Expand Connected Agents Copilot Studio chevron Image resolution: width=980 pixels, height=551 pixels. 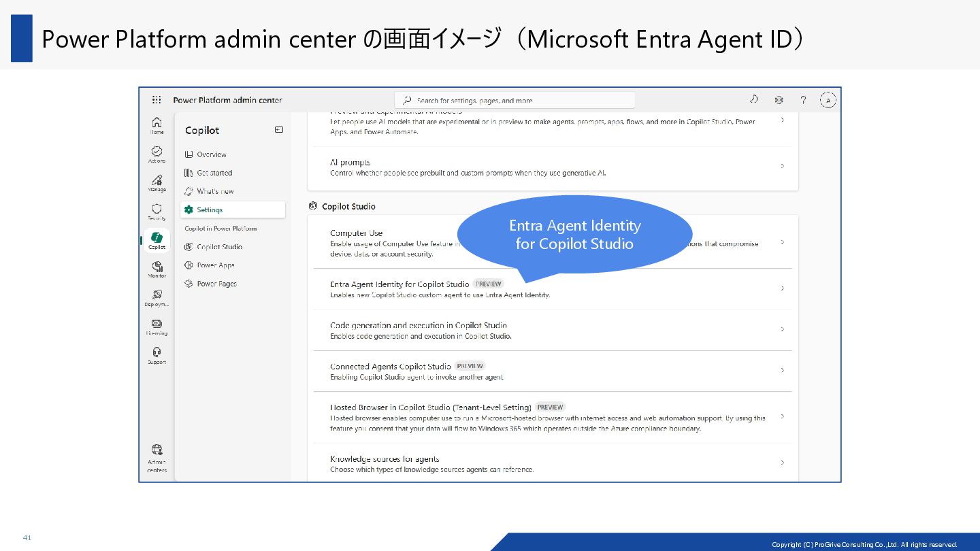tap(783, 370)
